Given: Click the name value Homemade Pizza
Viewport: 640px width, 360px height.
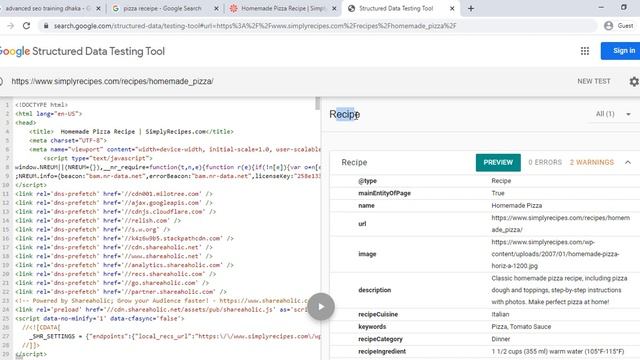Looking at the screenshot, I should click(517, 205).
